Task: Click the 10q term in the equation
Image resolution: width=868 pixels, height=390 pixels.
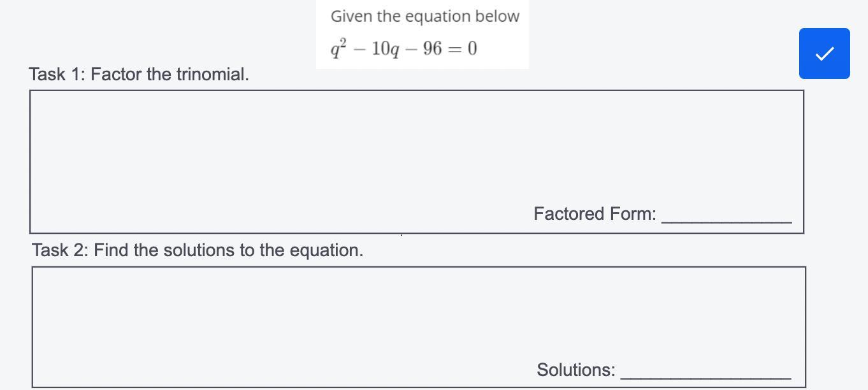Action: click(387, 49)
